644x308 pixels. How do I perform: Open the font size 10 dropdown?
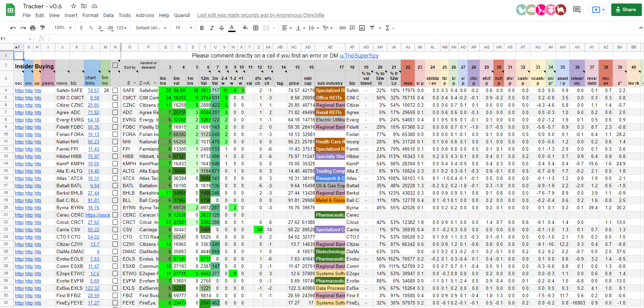point(184,28)
